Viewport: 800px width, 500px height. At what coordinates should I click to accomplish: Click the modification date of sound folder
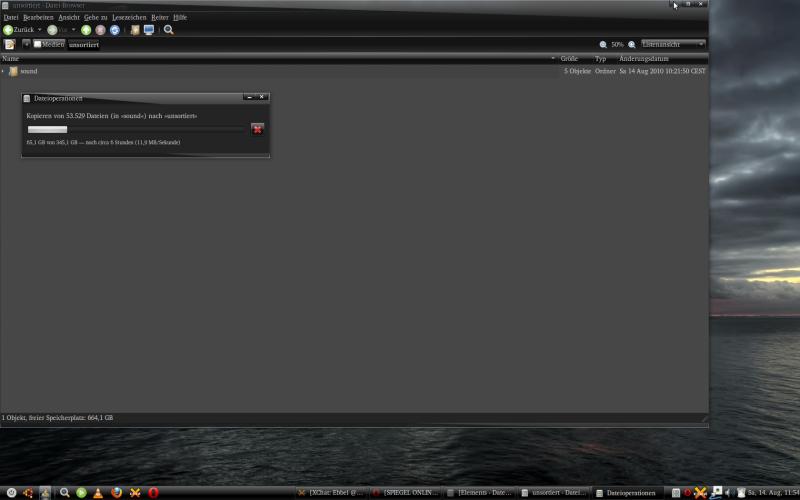[662, 71]
